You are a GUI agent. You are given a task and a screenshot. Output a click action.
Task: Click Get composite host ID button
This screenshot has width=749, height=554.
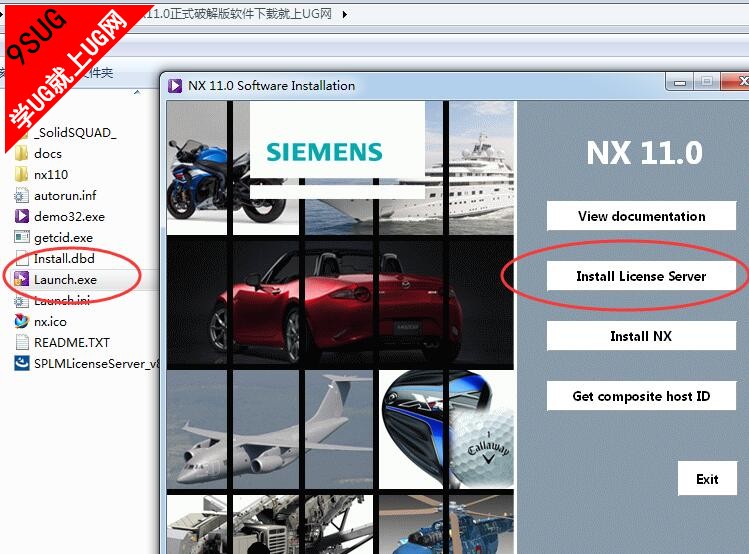pyautogui.click(x=641, y=396)
